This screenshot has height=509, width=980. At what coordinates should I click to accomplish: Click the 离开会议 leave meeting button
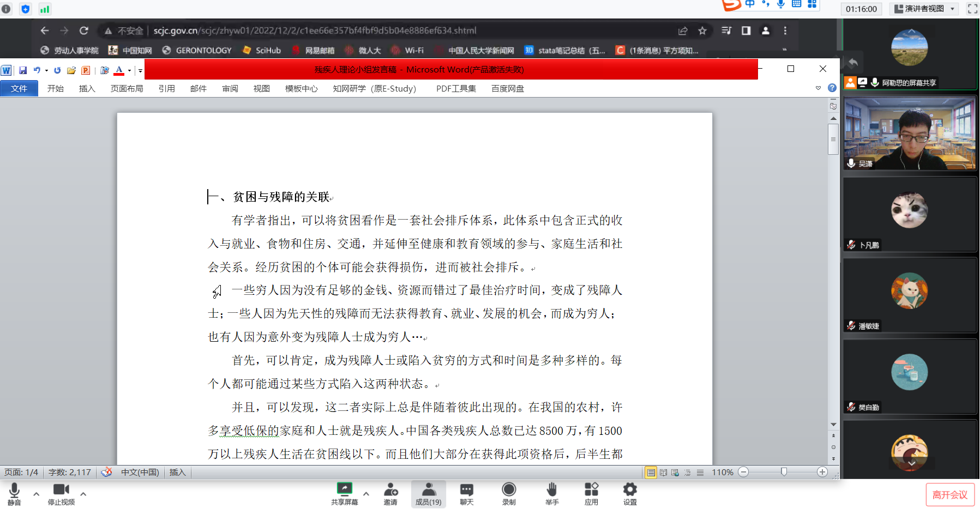[x=949, y=494]
